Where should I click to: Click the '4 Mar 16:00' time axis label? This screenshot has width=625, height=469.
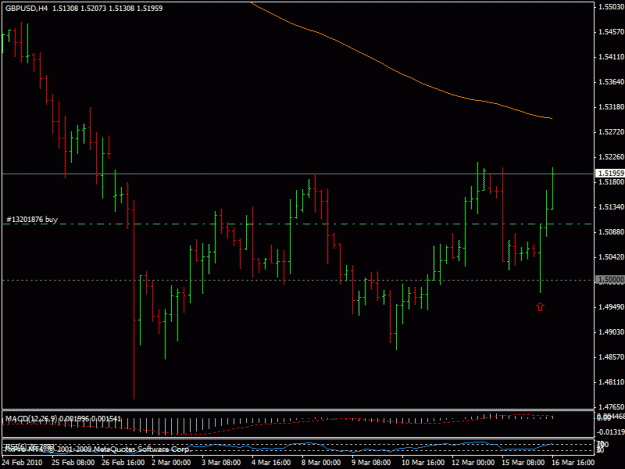pos(271,462)
